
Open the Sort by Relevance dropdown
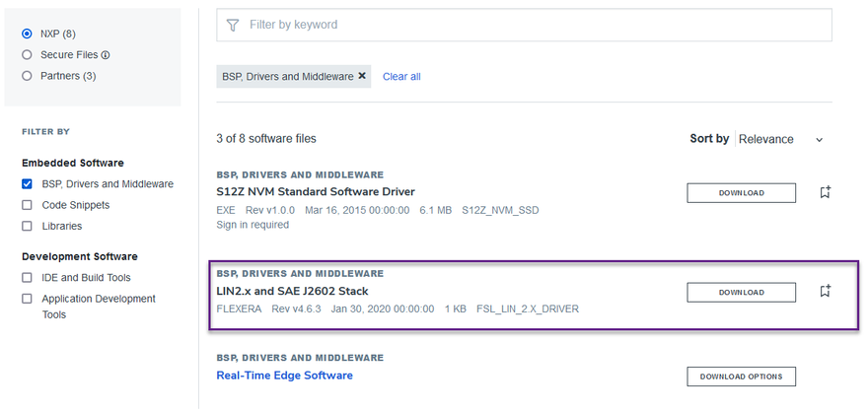tap(766, 139)
